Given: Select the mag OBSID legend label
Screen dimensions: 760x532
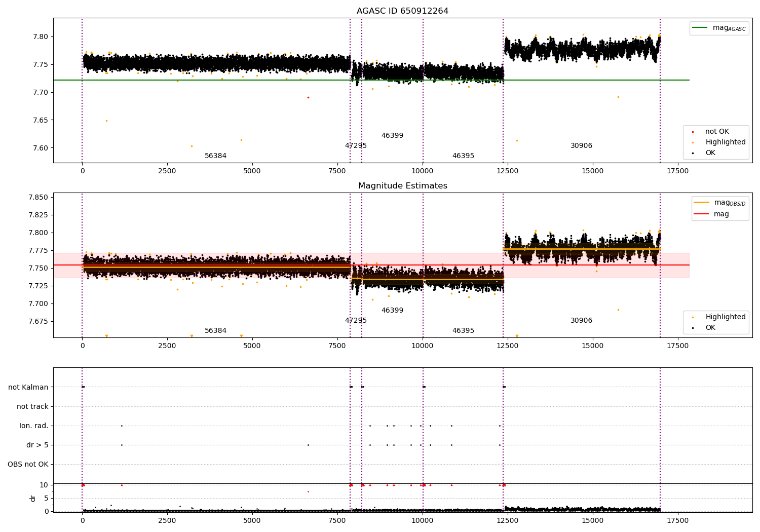Looking at the screenshot, I should [x=730, y=203].
